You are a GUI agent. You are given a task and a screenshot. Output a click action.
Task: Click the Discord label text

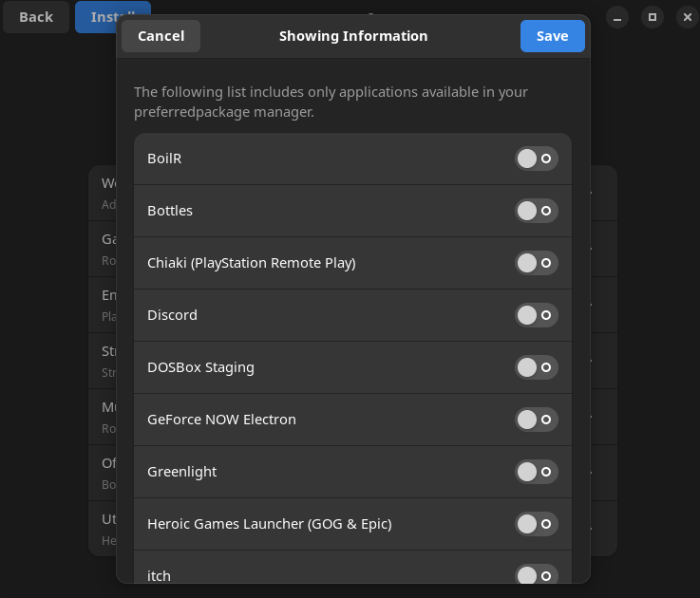pyautogui.click(x=172, y=315)
